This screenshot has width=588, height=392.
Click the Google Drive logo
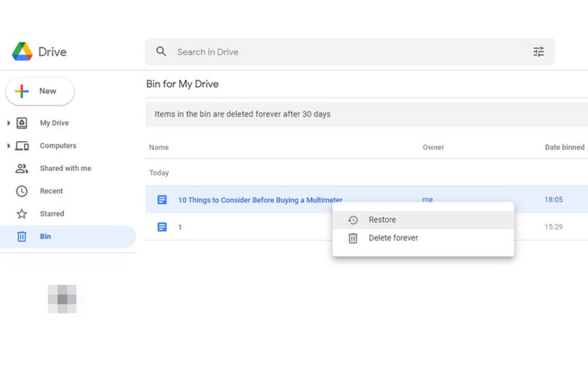(23, 51)
